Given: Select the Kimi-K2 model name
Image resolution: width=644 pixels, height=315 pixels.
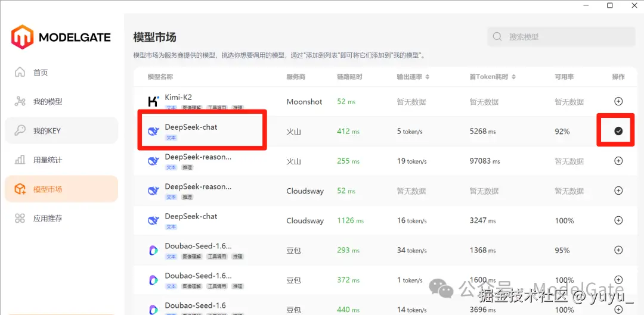Looking at the screenshot, I should pos(178,97).
